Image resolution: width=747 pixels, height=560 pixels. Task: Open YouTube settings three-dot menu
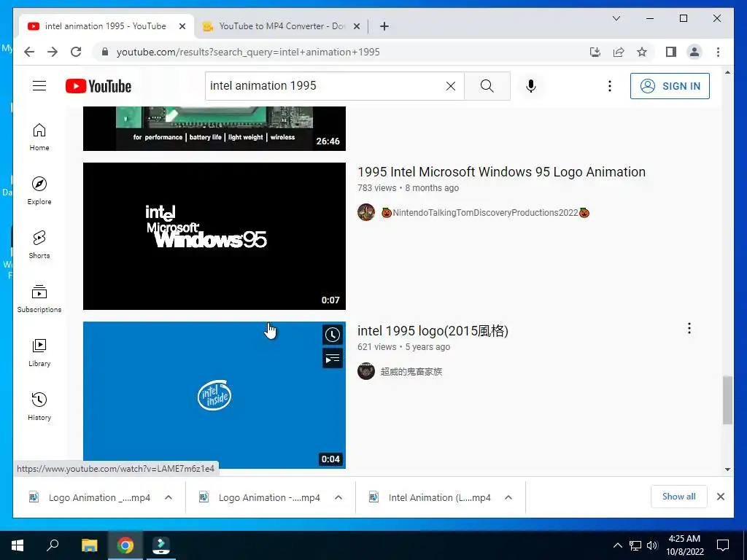pos(609,86)
